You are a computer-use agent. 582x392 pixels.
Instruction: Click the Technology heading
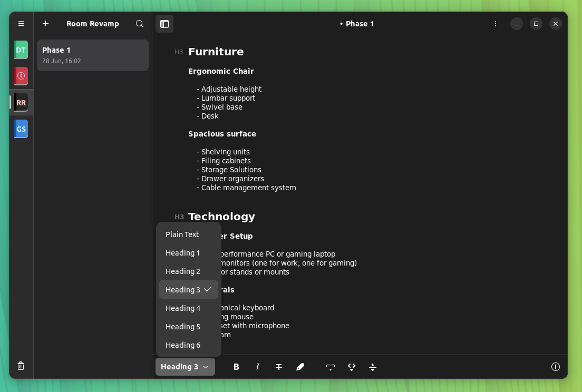point(221,217)
